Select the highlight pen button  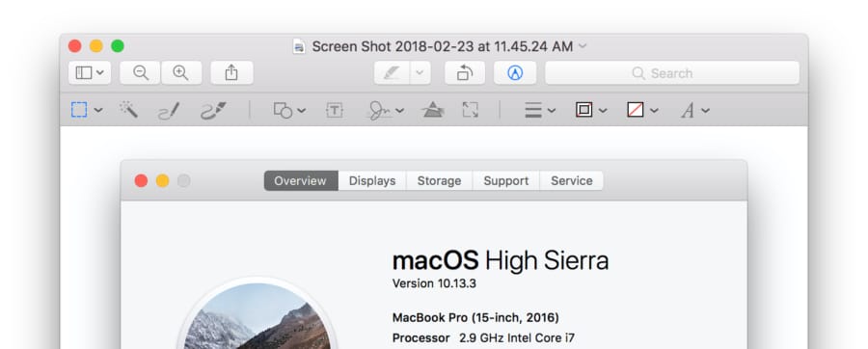click(392, 73)
